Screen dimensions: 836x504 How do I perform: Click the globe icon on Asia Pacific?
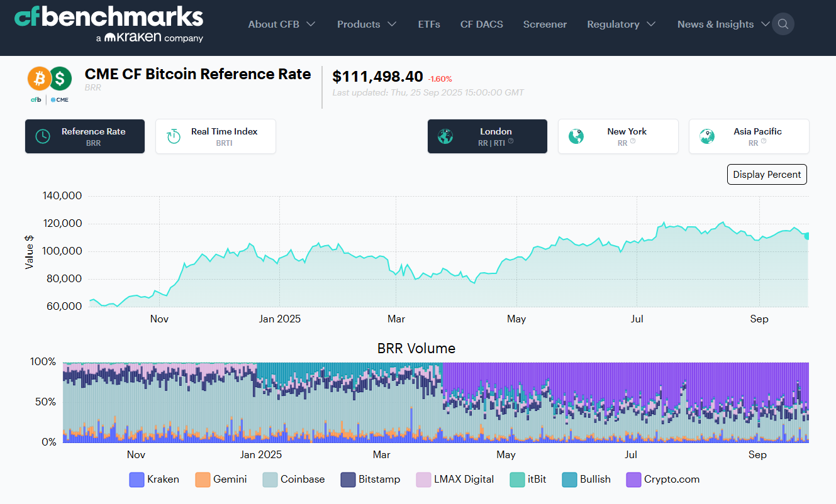[706, 136]
